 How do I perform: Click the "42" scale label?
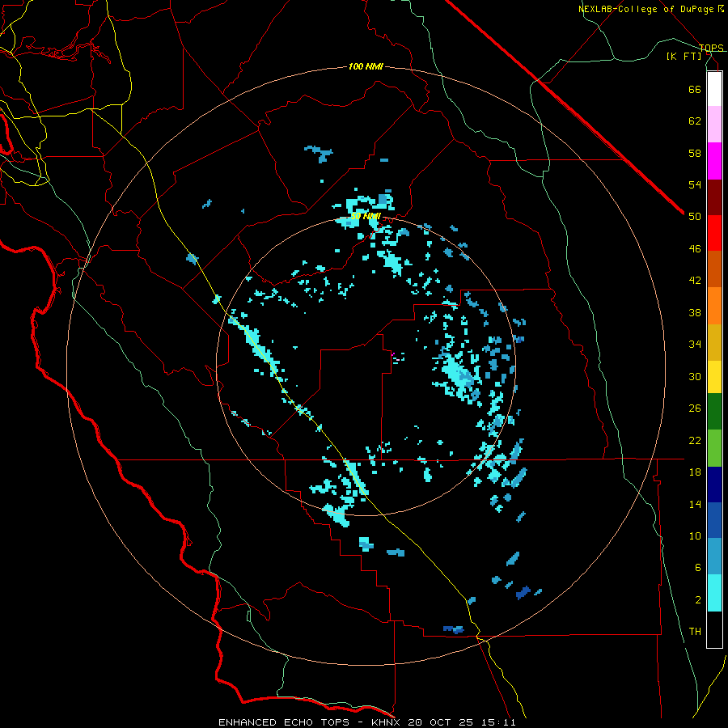[x=695, y=281]
